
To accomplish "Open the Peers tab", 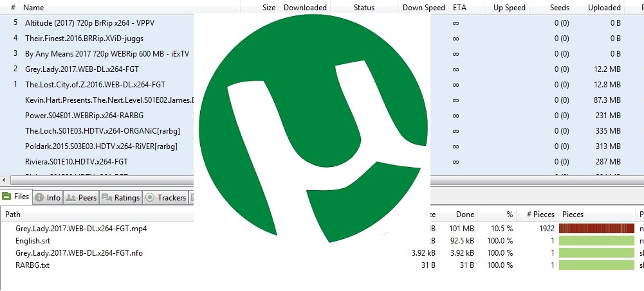I will pos(81,198).
